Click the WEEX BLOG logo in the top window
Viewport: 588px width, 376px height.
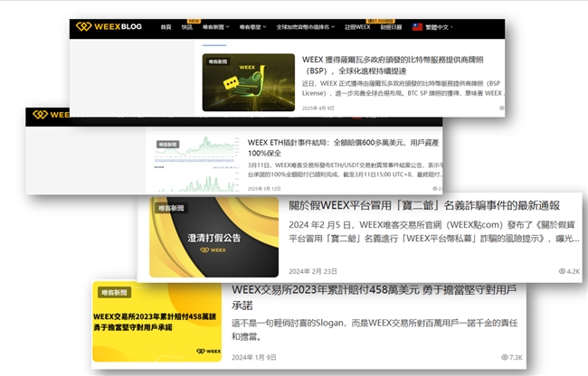point(109,26)
